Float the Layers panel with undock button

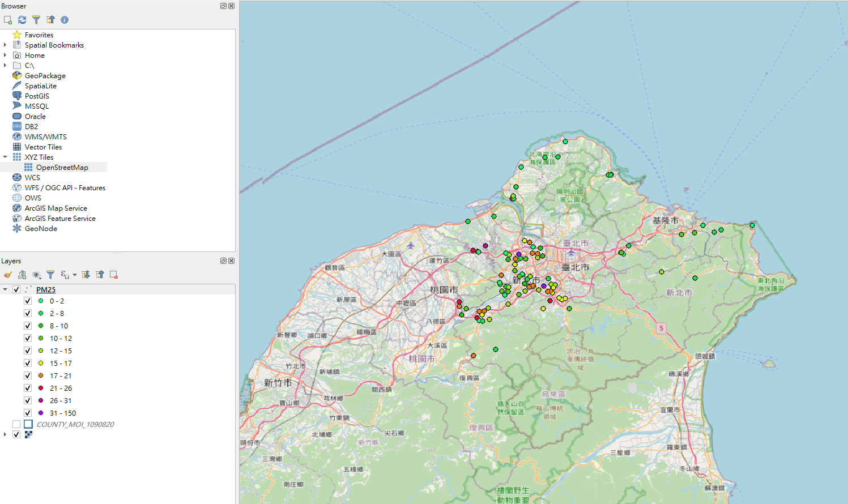[x=223, y=260]
